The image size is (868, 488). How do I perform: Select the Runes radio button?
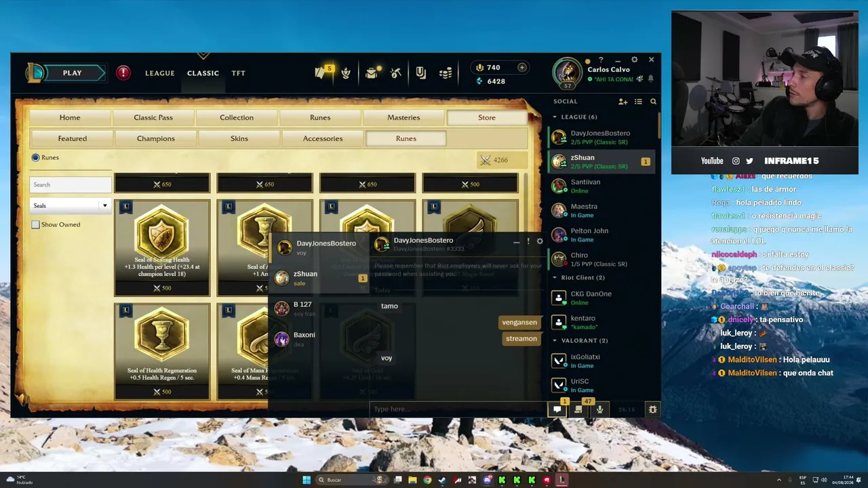tap(35, 157)
